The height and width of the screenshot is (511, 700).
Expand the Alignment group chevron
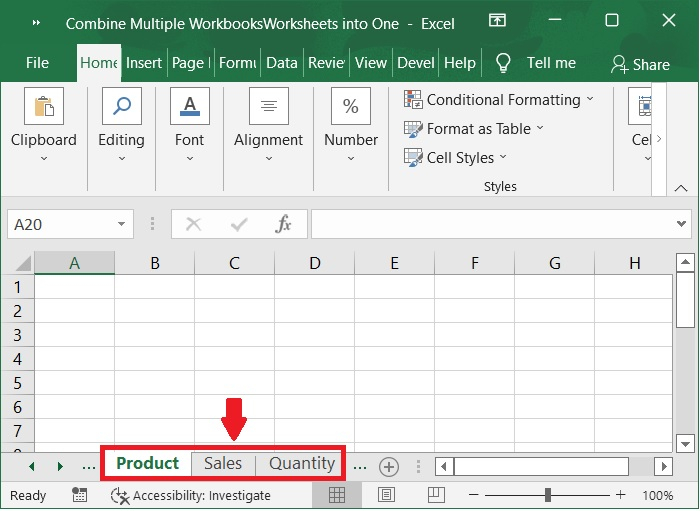[x=269, y=158]
